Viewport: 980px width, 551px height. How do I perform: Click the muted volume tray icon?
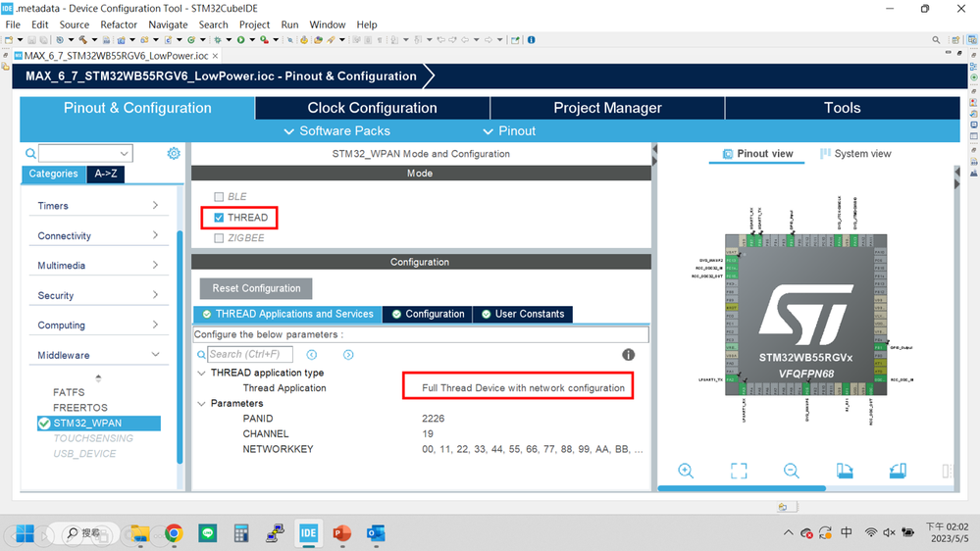pos(889,533)
